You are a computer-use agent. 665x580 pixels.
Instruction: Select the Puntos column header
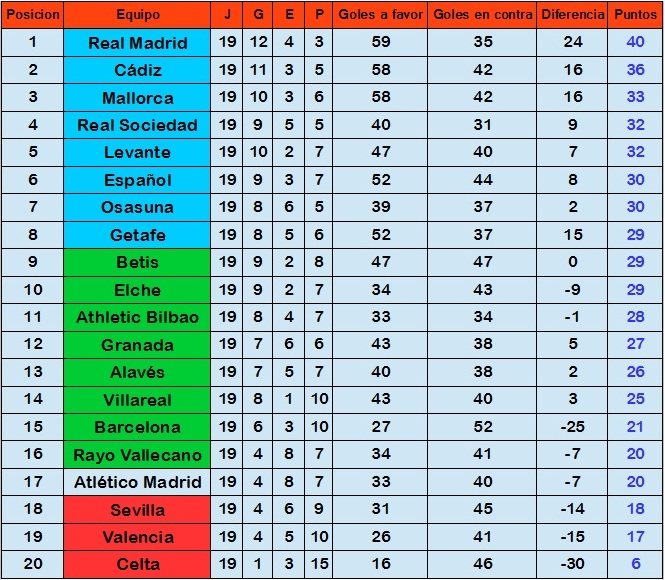635,15
